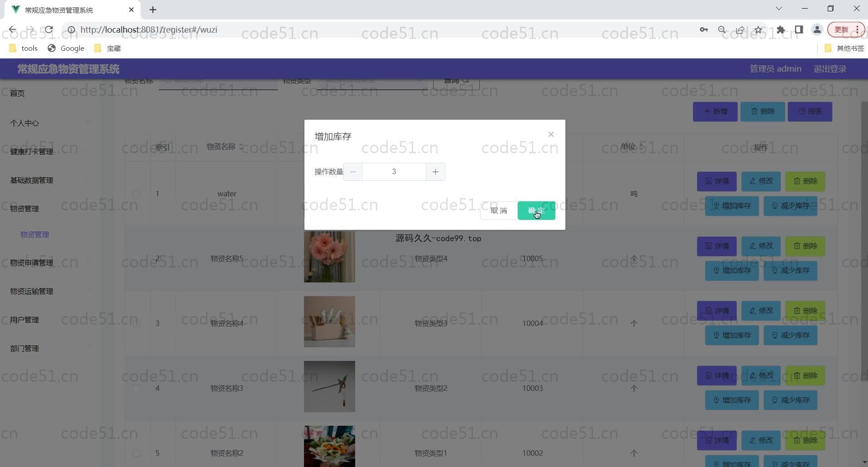This screenshot has height=467, width=868.
Task: Expand the 个人中心 sidebar menu
Action: coord(50,123)
